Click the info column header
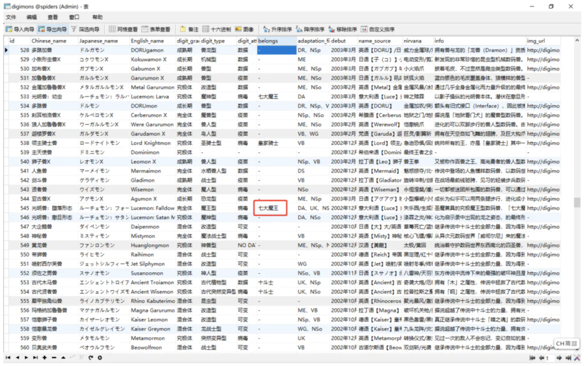 (480, 41)
